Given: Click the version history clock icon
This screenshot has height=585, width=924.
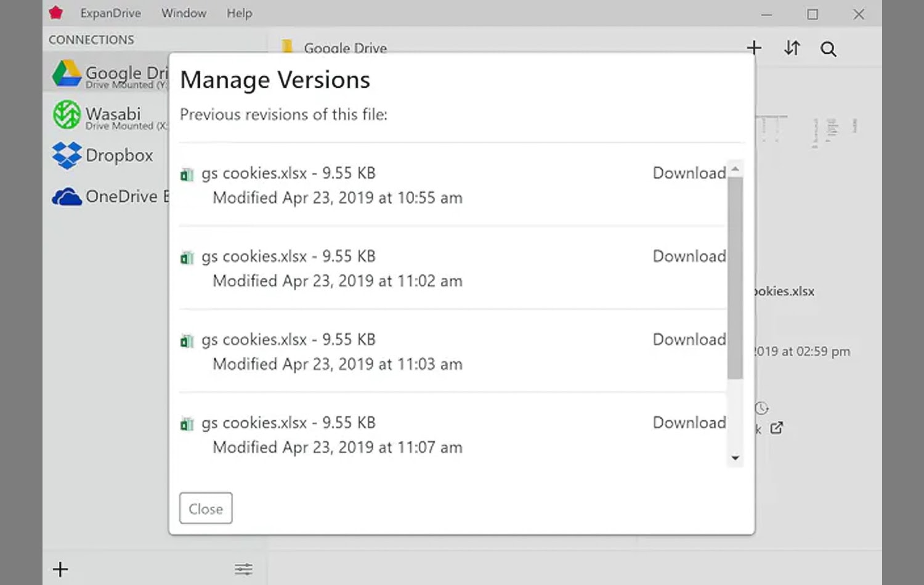Looking at the screenshot, I should pyautogui.click(x=762, y=407).
